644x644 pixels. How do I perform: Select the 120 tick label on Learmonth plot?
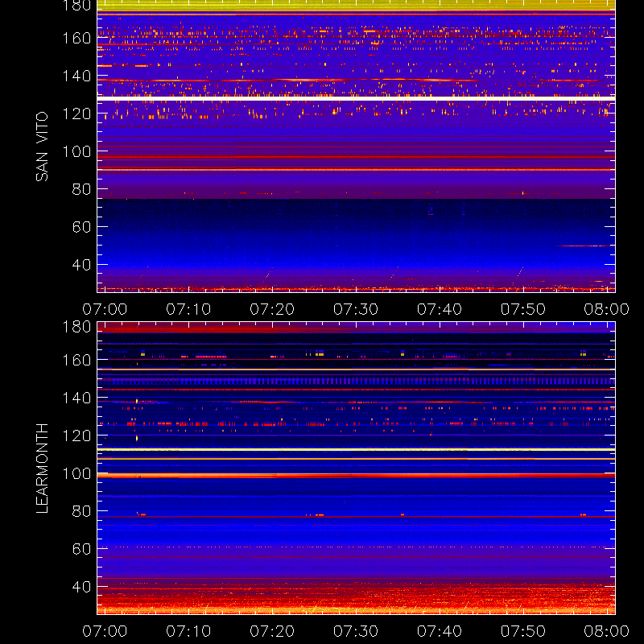tap(76, 436)
